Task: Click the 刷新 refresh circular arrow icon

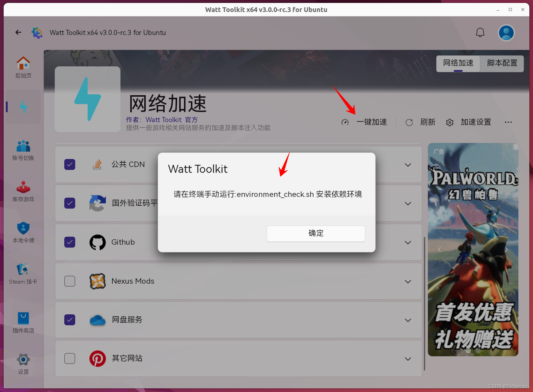Action: coord(409,123)
